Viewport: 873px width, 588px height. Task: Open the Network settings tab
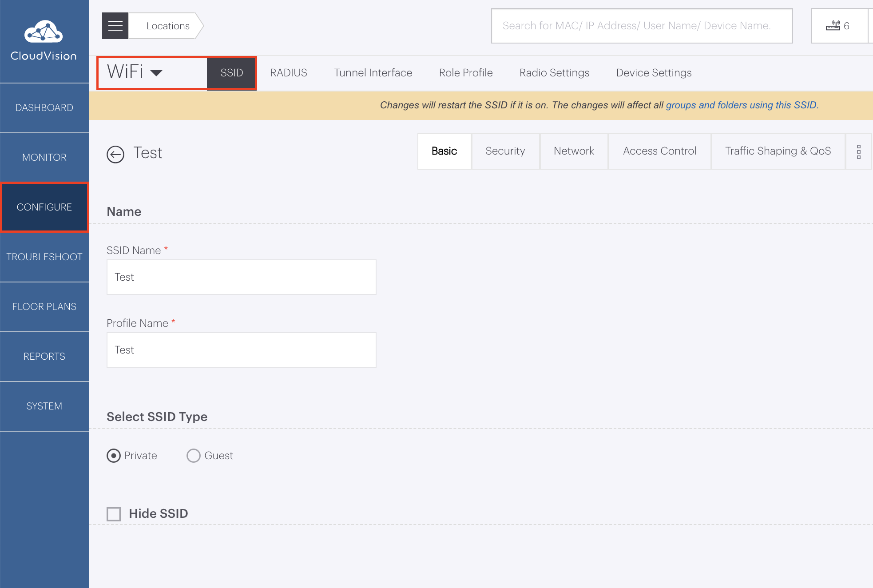pyautogui.click(x=574, y=151)
